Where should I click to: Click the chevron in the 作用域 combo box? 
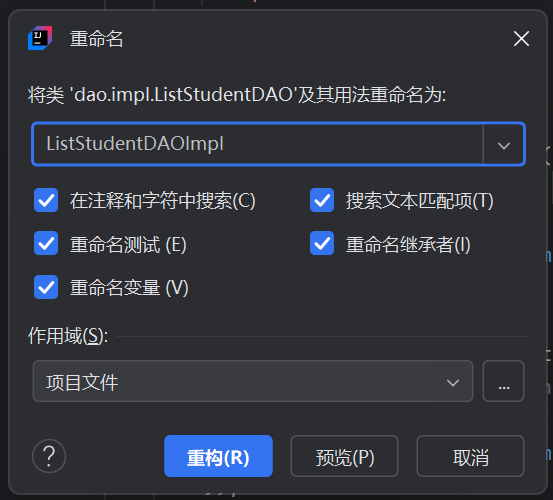click(452, 382)
